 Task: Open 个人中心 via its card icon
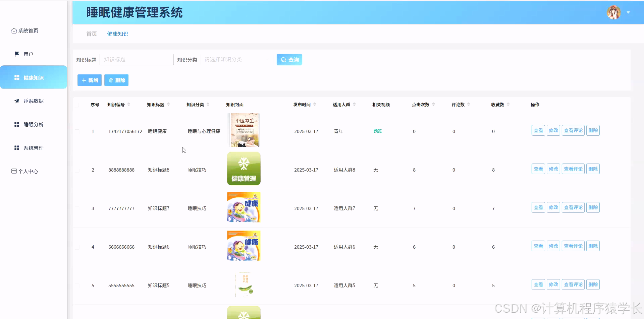coord(14,171)
